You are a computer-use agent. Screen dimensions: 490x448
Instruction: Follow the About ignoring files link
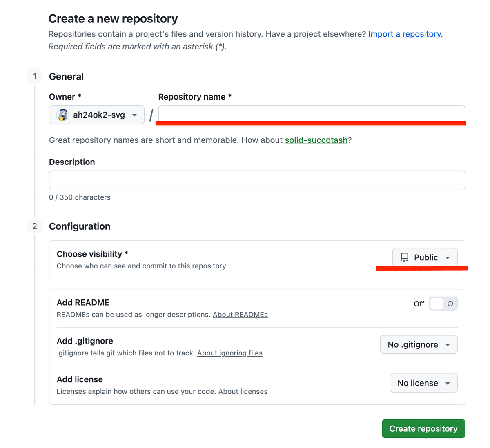(230, 353)
